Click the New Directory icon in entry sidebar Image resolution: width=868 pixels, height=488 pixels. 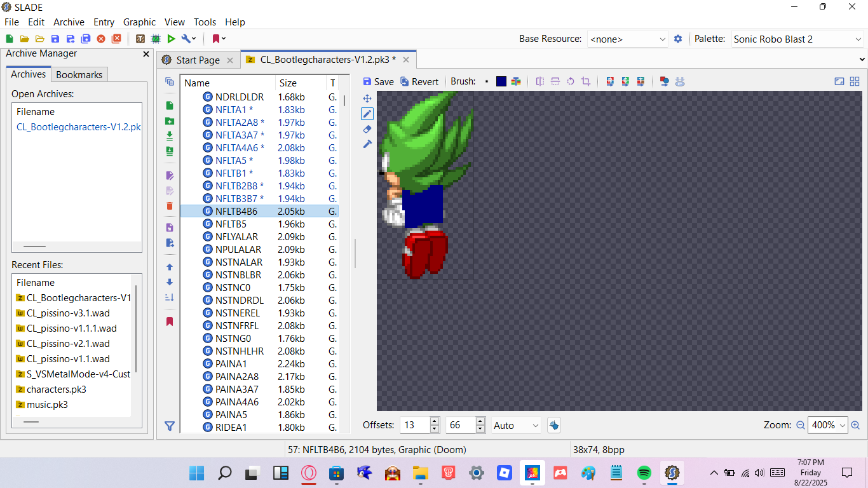170,121
